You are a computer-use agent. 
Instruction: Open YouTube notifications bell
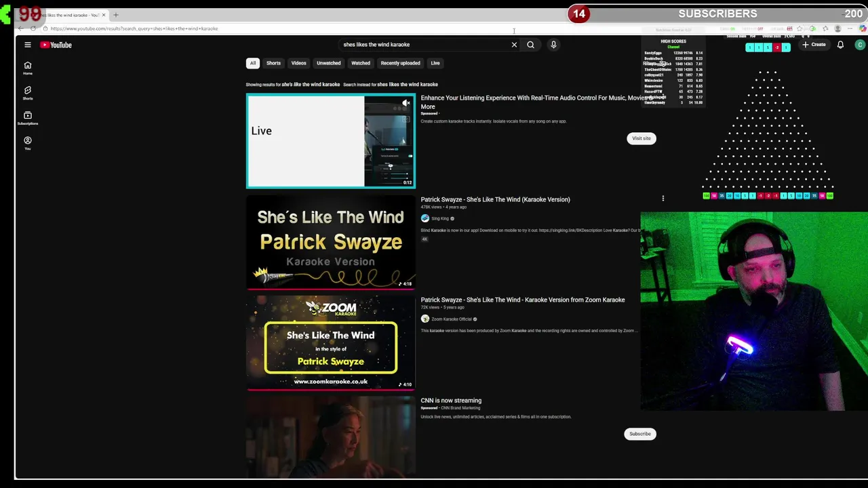pyautogui.click(x=840, y=45)
